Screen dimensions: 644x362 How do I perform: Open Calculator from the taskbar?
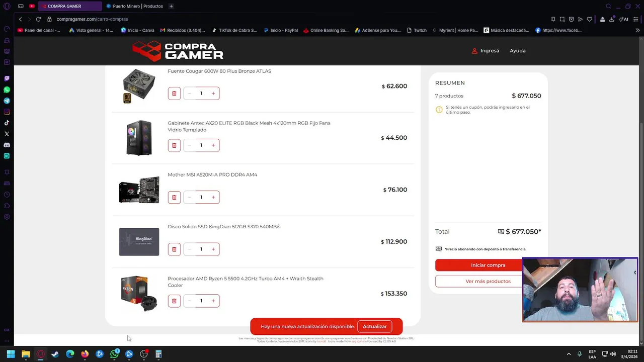[158, 354]
